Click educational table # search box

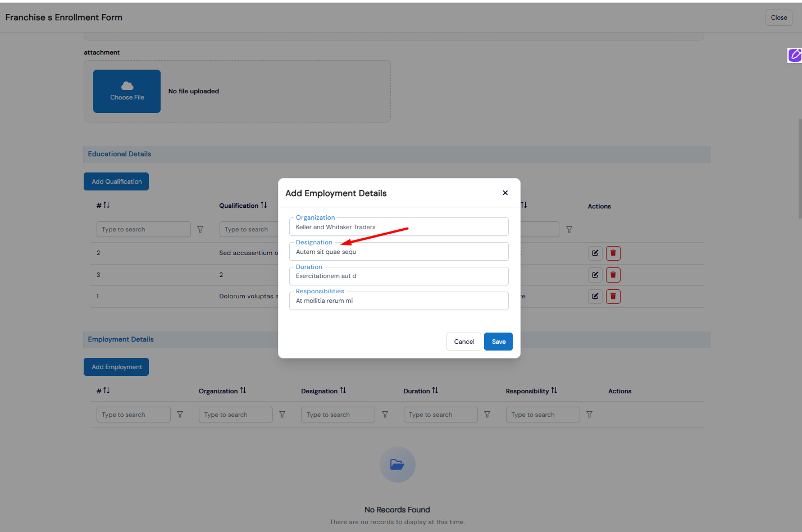144,229
